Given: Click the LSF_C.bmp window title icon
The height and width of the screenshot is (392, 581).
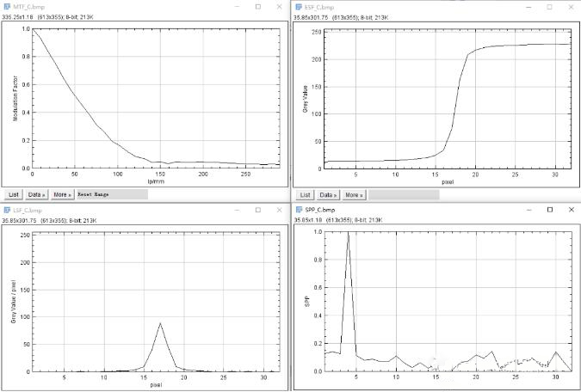Looking at the screenshot, I should 7,210.
